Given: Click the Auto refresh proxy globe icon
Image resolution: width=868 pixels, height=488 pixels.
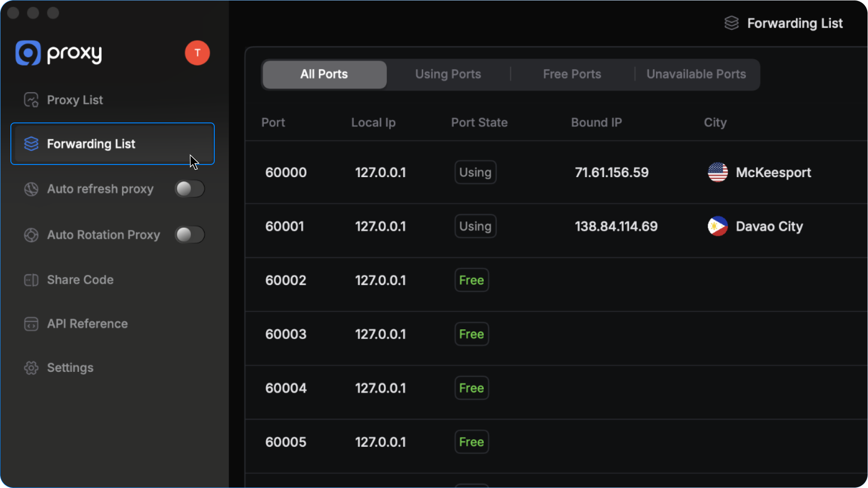Looking at the screenshot, I should (31, 189).
